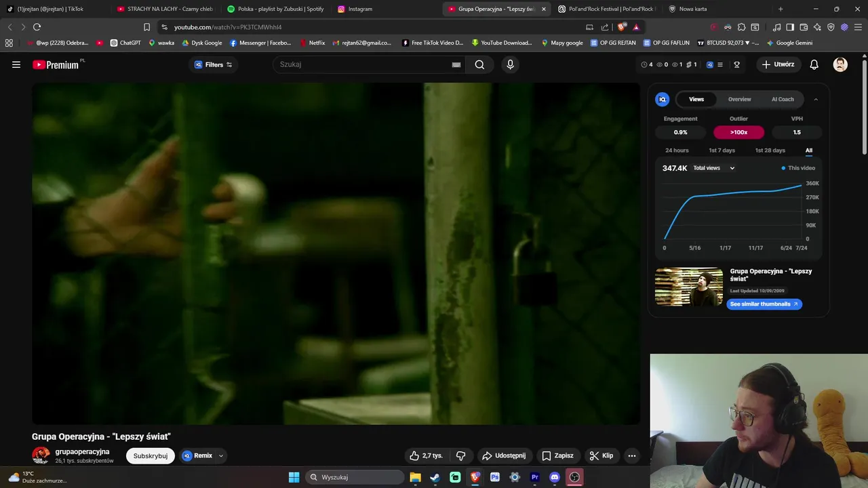Select the 24 hours range
Screen dimensions: 868x488
click(677, 150)
